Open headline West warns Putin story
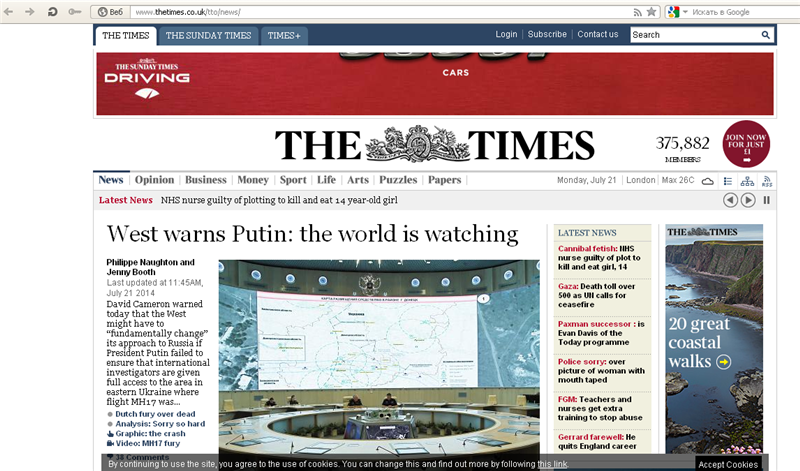The height and width of the screenshot is (471, 800). (x=312, y=234)
